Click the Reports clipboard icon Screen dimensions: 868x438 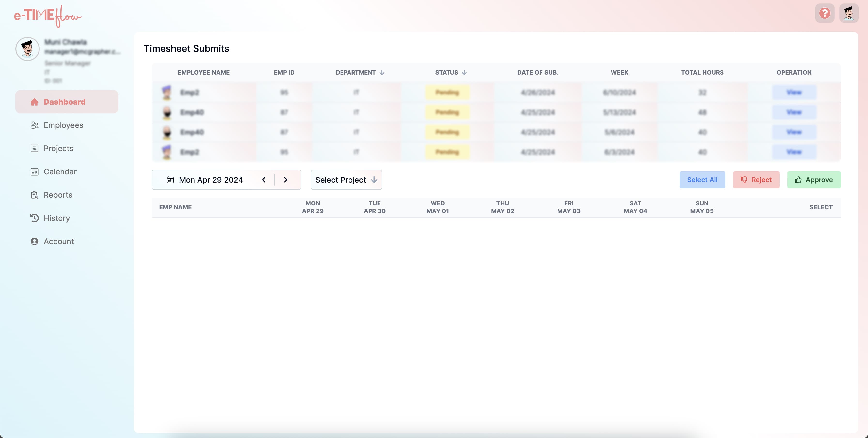click(34, 195)
